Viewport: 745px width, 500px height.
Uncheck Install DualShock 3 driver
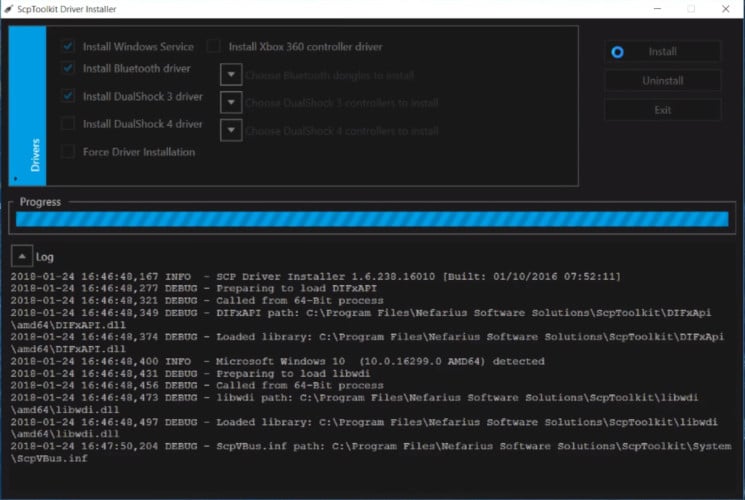click(x=68, y=96)
